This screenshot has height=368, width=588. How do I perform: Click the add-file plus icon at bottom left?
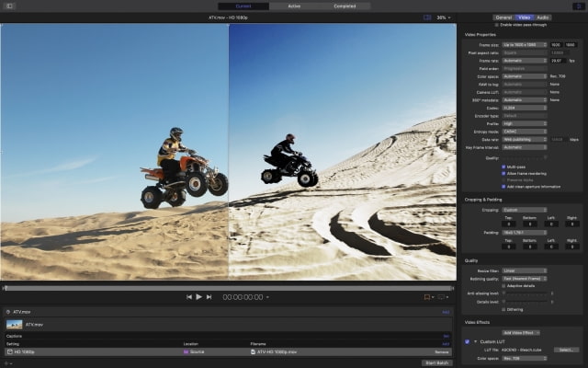[7, 362]
